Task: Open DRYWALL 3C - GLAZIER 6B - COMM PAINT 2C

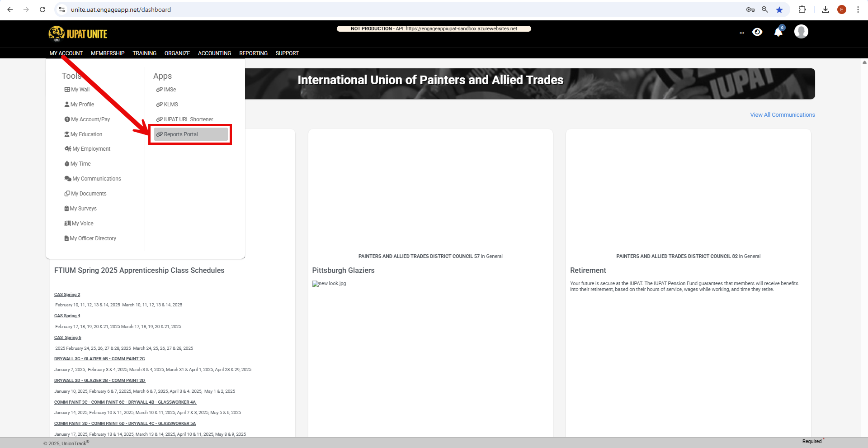Action: pyautogui.click(x=99, y=359)
